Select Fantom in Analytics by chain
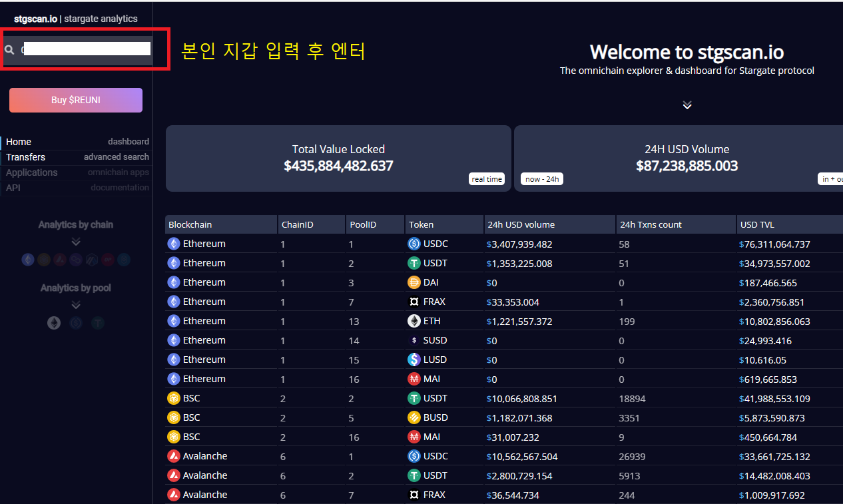Image resolution: width=843 pixels, height=504 pixels. tap(124, 260)
